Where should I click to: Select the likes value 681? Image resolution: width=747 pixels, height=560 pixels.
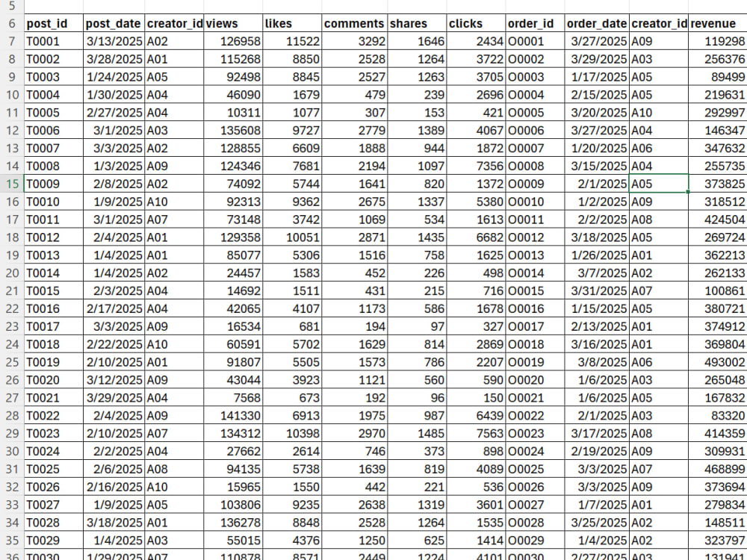pos(292,327)
